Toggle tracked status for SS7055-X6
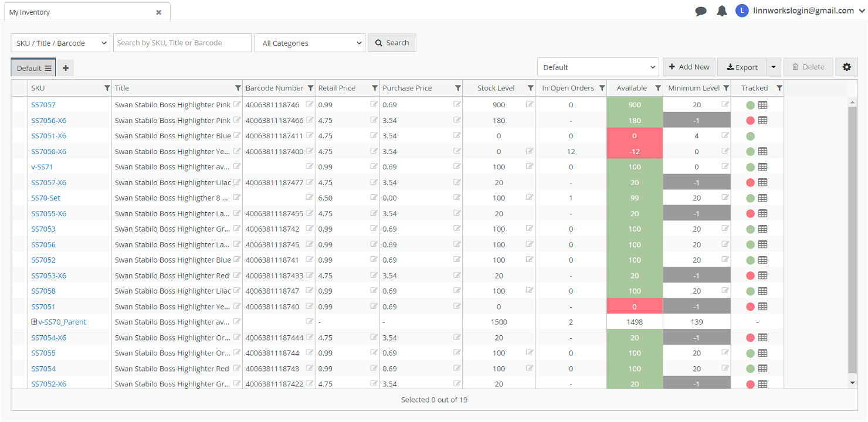 coord(750,213)
